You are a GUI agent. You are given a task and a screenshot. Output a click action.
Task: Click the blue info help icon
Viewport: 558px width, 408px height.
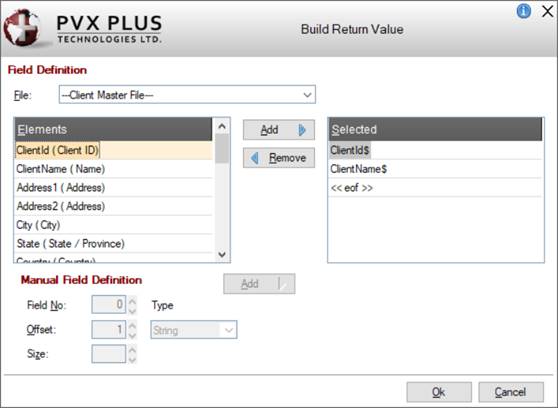[523, 11]
